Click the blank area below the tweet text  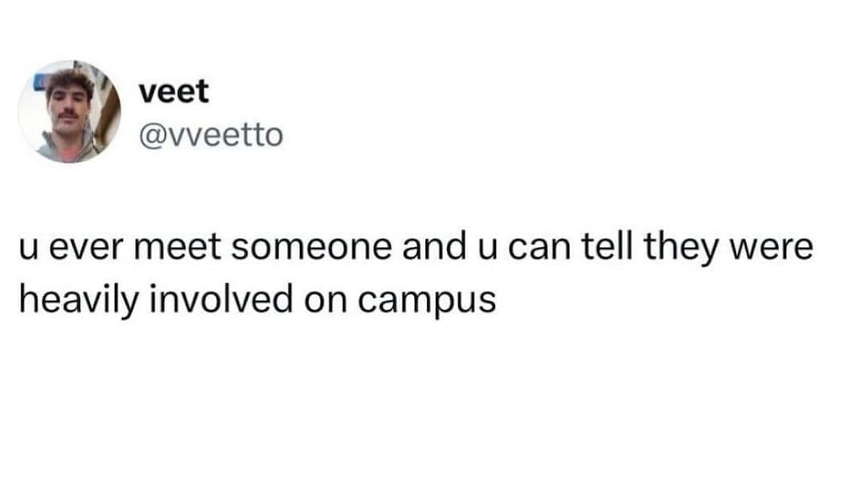click(x=434, y=410)
